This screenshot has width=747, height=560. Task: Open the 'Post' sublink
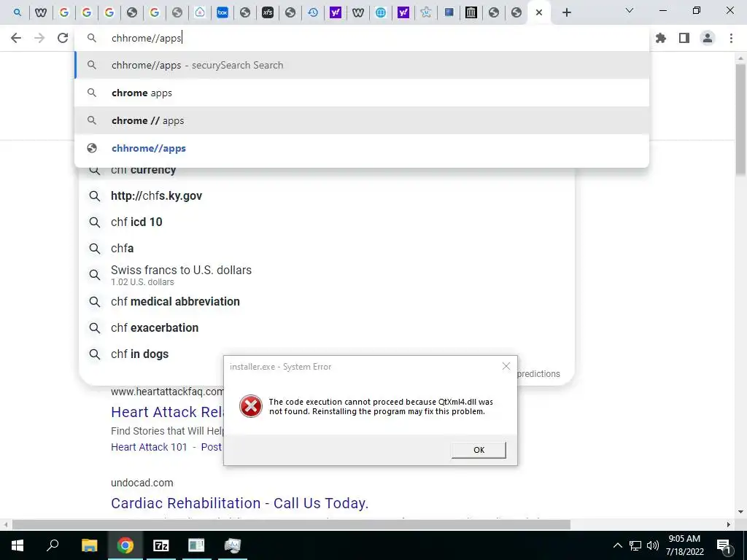[211, 447]
